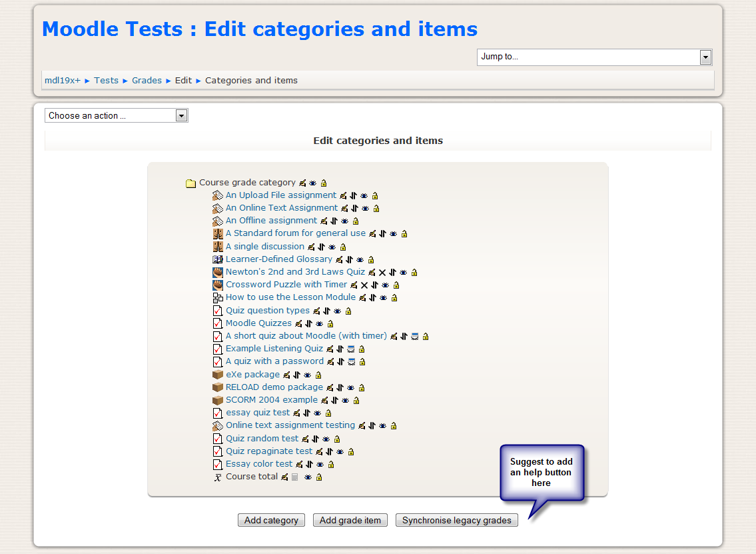The image size is (756, 554).
Task: Edit Quiz question types grade item
Action: click(x=316, y=311)
